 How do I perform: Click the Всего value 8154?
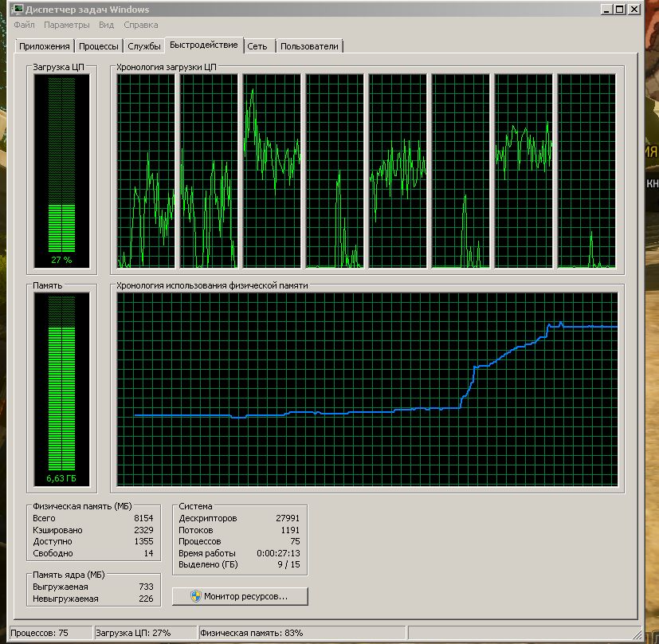pyautogui.click(x=143, y=518)
